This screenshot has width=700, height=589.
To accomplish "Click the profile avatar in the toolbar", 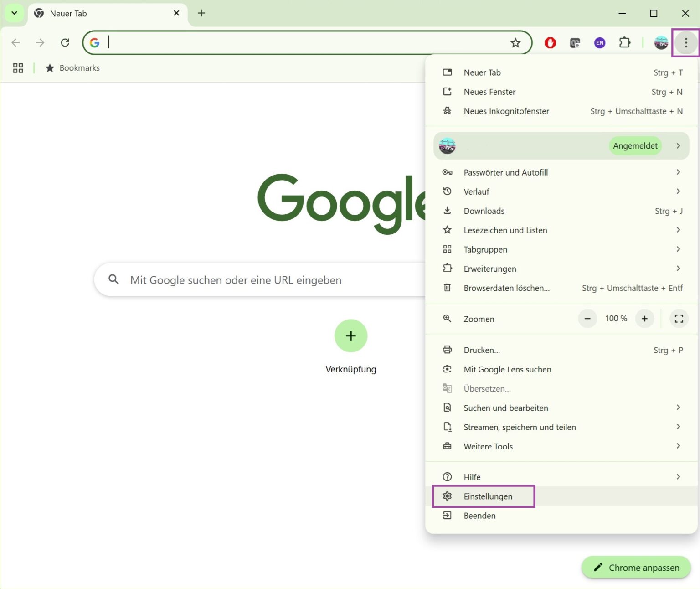I will point(661,42).
